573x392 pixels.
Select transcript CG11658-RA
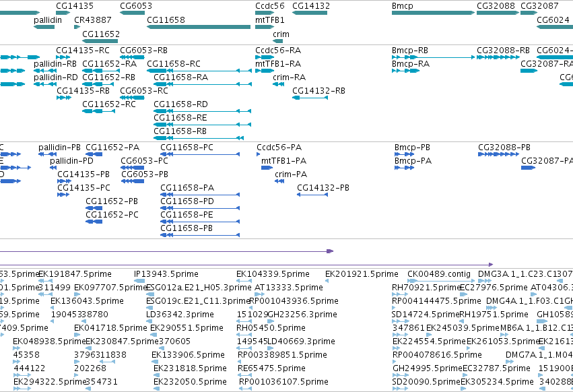pyautogui.click(x=203, y=84)
